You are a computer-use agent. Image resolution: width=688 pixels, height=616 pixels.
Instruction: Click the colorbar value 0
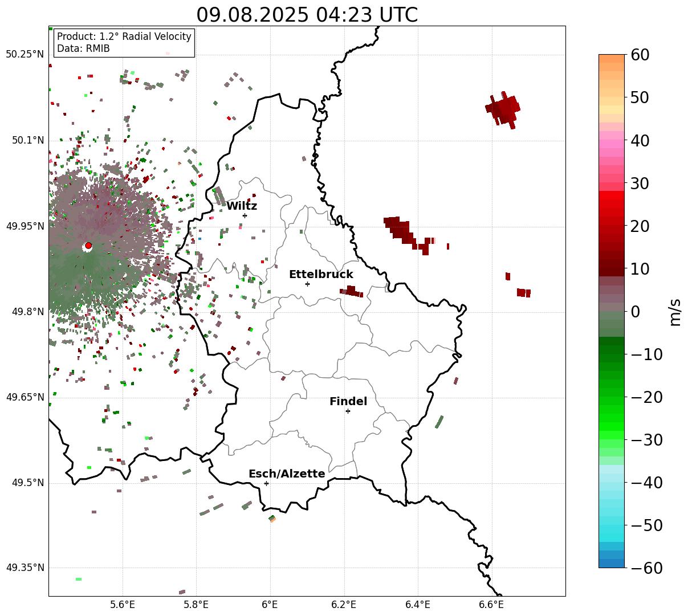635,312
